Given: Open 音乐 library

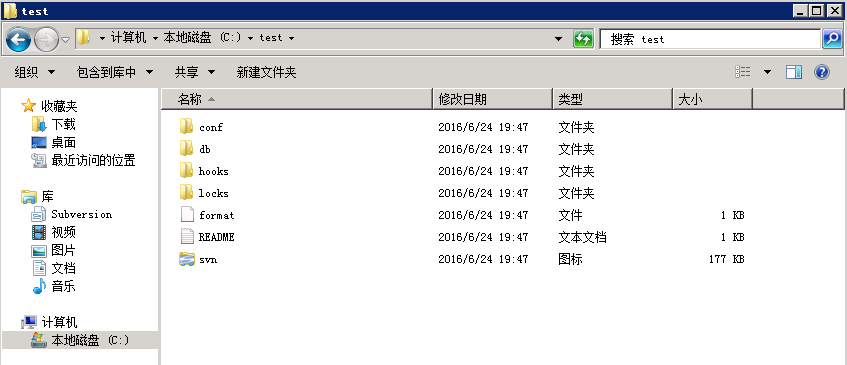Looking at the screenshot, I should (63, 286).
